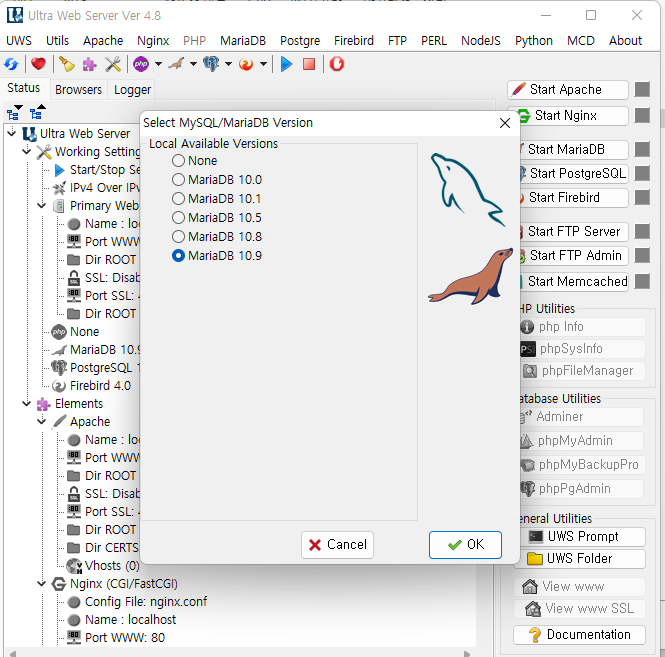Collapse the Elements tree node
This screenshot has height=657, width=665.
pos(27,403)
